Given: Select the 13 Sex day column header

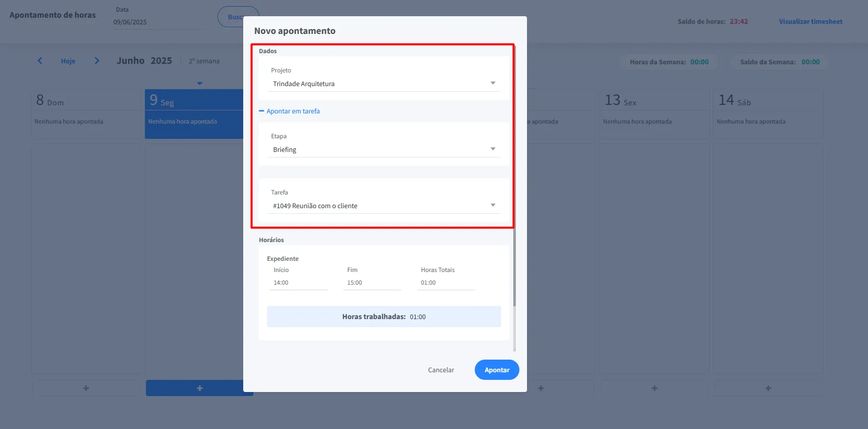Looking at the screenshot, I should [x=654, y=100].
